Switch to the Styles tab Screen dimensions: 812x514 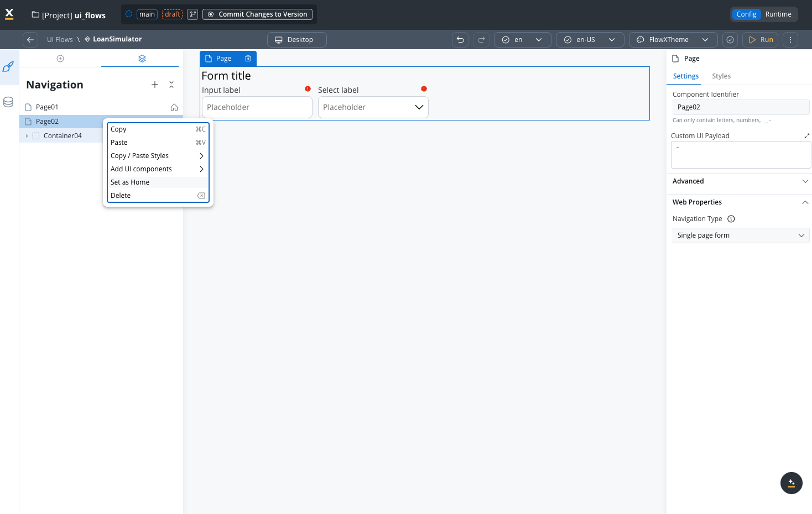point(721,76)
